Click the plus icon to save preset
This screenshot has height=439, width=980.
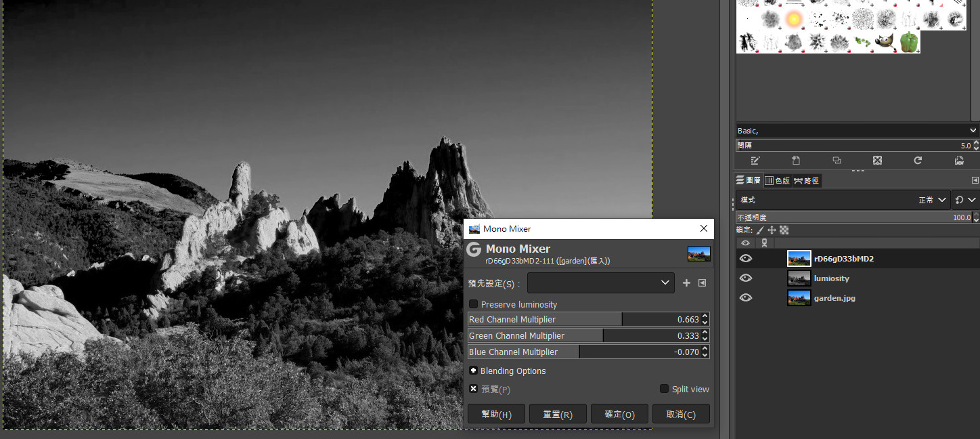(x=686, y=283)
